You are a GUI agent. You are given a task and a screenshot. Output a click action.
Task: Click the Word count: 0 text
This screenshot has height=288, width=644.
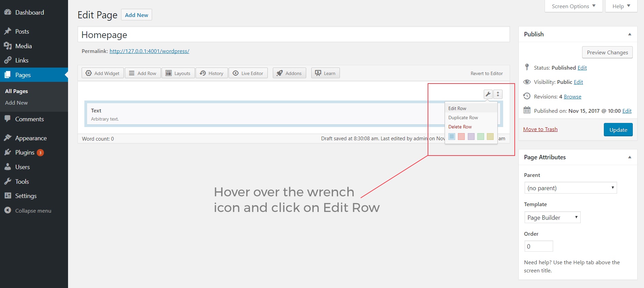click(98, 139)
